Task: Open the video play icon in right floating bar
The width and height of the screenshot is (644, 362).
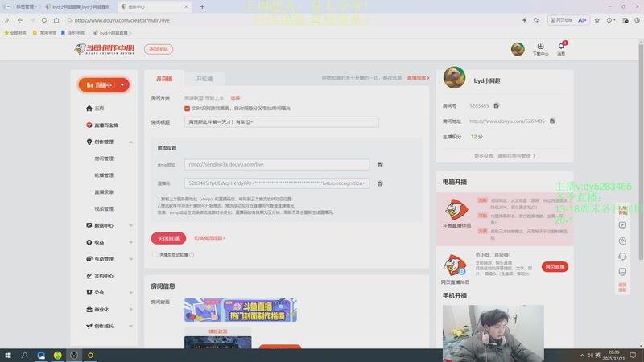Action: pos(622,225)
